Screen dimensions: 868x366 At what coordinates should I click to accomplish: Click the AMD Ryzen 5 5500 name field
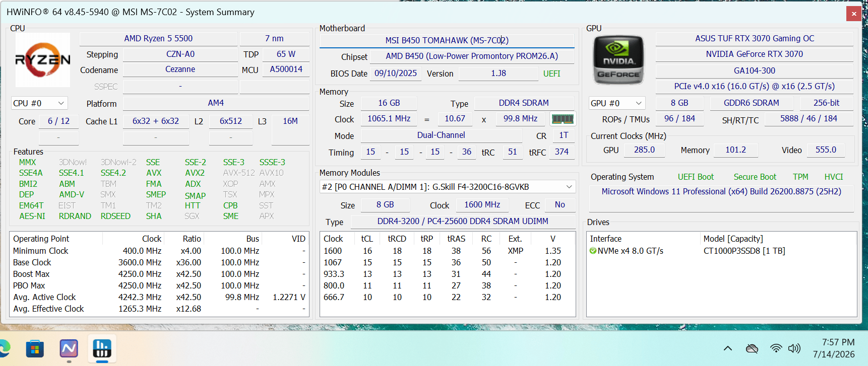pos(158,38)
